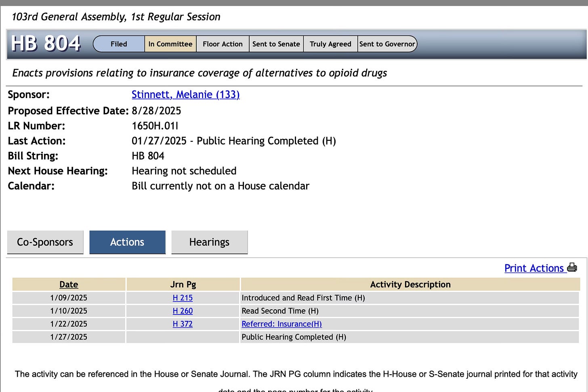This screenshot has height=392, width=588.
Task: Click the 'Calendar:' field label
Action: (31, 186)
